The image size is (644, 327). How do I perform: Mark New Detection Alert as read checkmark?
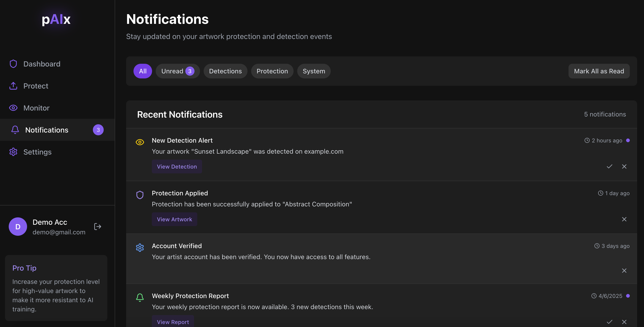(609, 166)
